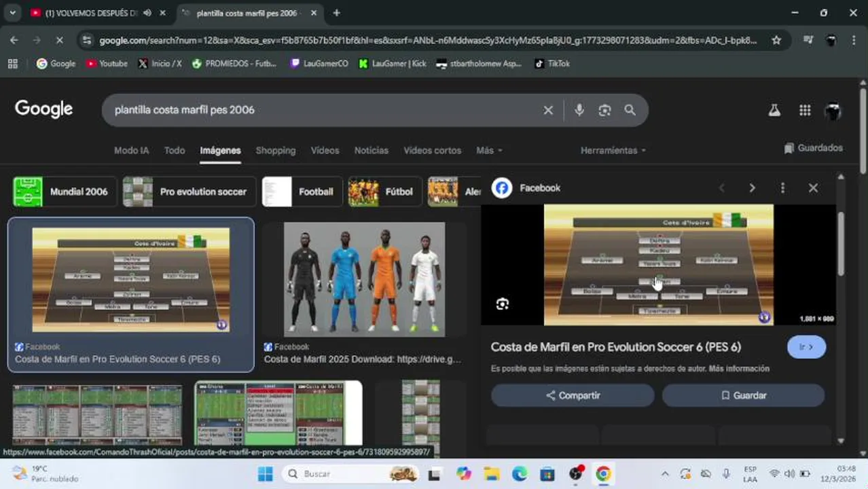Image resolution: width=868 pixels, height=489 pixels.
Task: Open the Google apps grid
Action: coord(805,110)
